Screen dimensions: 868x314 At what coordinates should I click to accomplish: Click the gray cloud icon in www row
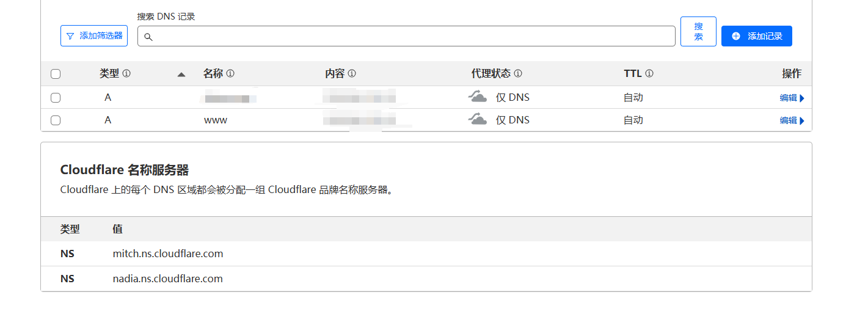point(478,119)
